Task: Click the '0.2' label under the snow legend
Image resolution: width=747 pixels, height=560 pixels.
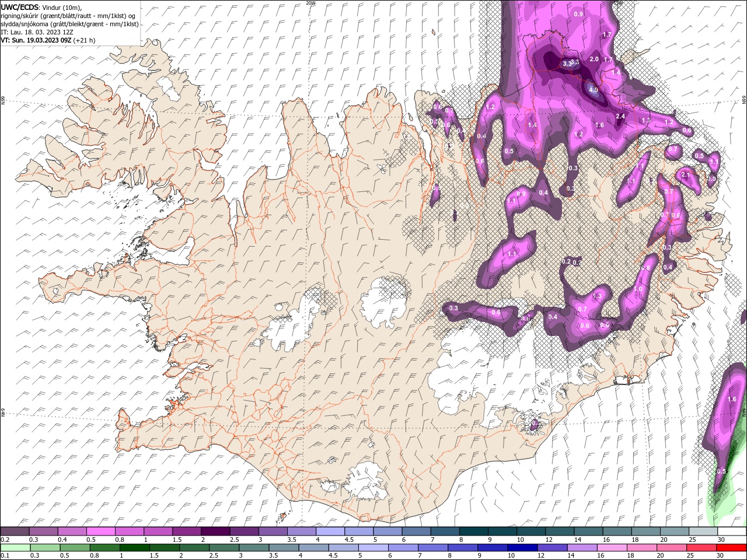Action: [5, 540]
